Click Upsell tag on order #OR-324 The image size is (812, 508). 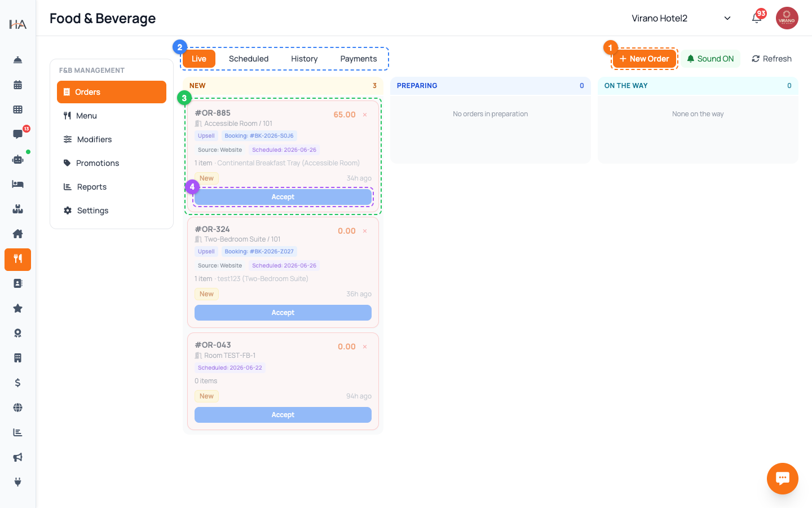[206, 252]
